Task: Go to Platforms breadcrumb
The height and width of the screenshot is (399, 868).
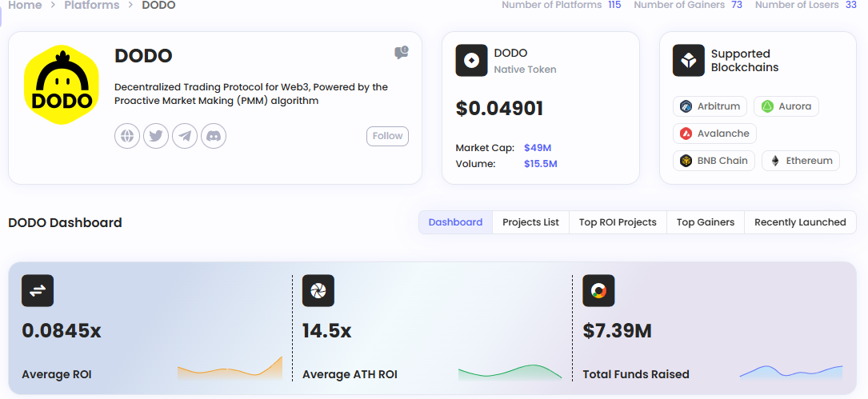Action: [x=92, y=6]
